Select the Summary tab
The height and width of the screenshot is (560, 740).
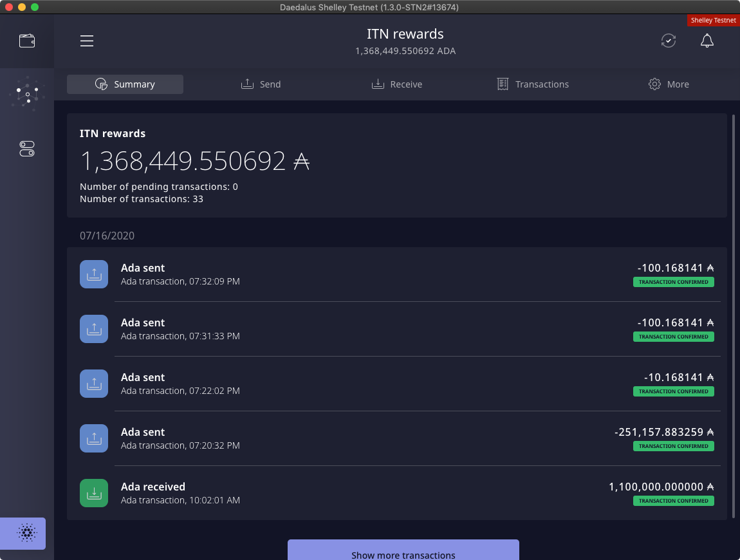(125, 84)
